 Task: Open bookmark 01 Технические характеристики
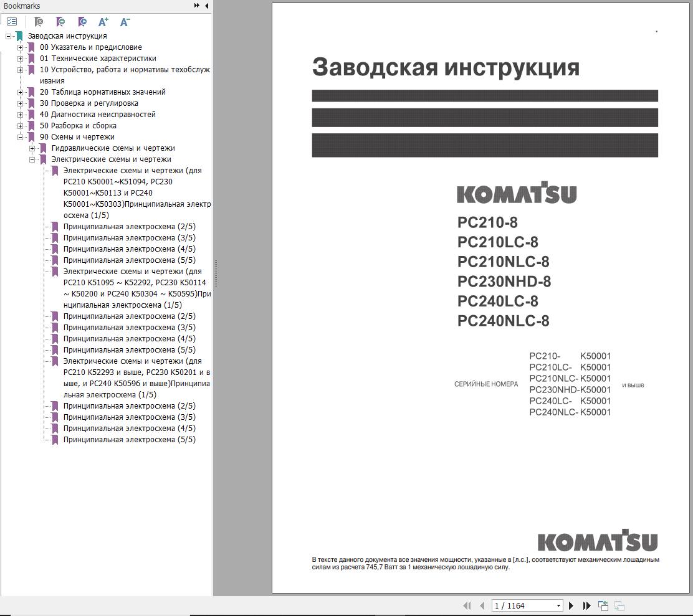[98, 59]
